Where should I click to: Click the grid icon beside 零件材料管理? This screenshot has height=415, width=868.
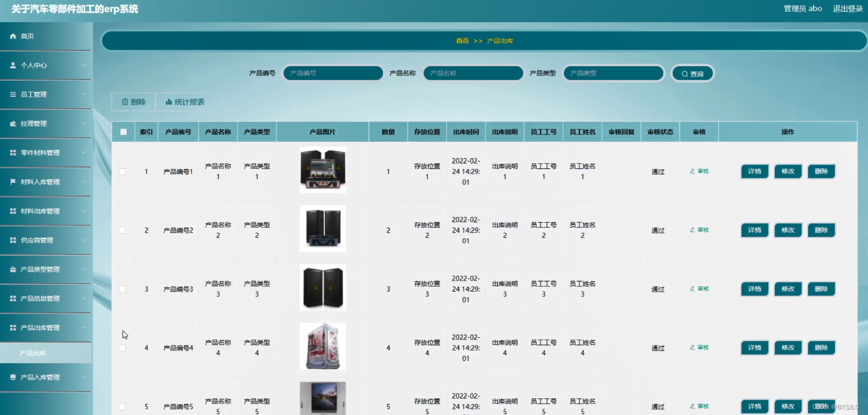click(13, 153)
